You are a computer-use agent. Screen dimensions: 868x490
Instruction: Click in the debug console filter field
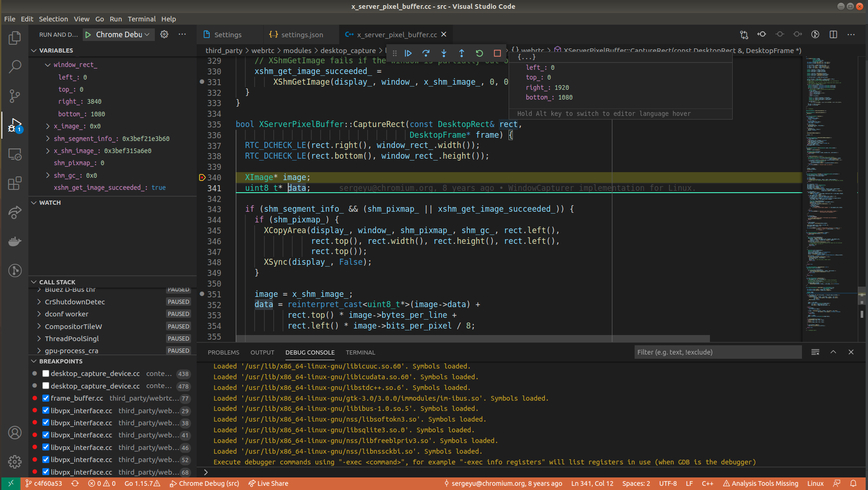(x=718, y=352)
